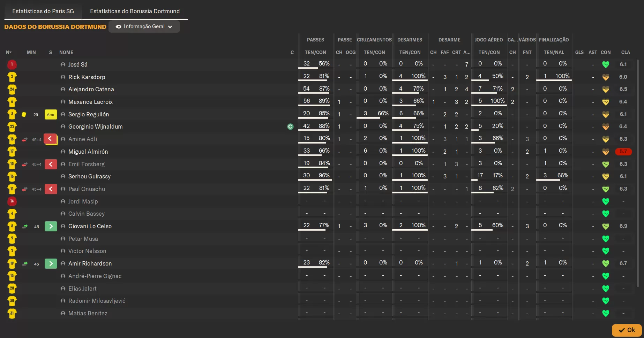644x338 pixels.
Task: Confirm with the Ok button
Action: coord(627,330)
